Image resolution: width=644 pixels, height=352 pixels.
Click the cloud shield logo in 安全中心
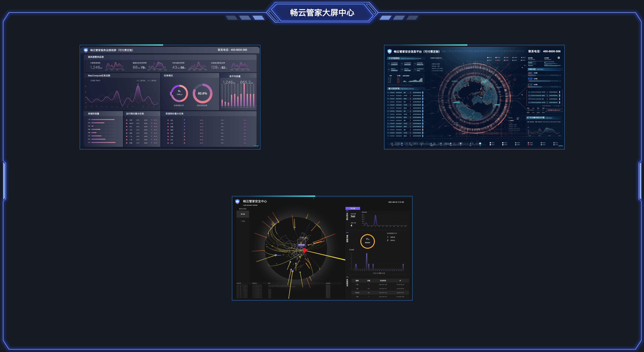coord(237,201)
